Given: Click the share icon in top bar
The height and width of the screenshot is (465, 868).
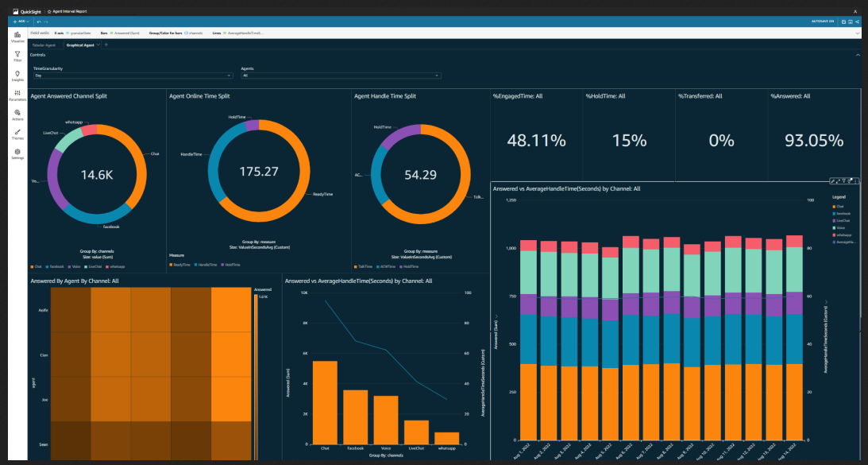Looking at the screenshot, I should pyautogui.click(x=857, y=21).
